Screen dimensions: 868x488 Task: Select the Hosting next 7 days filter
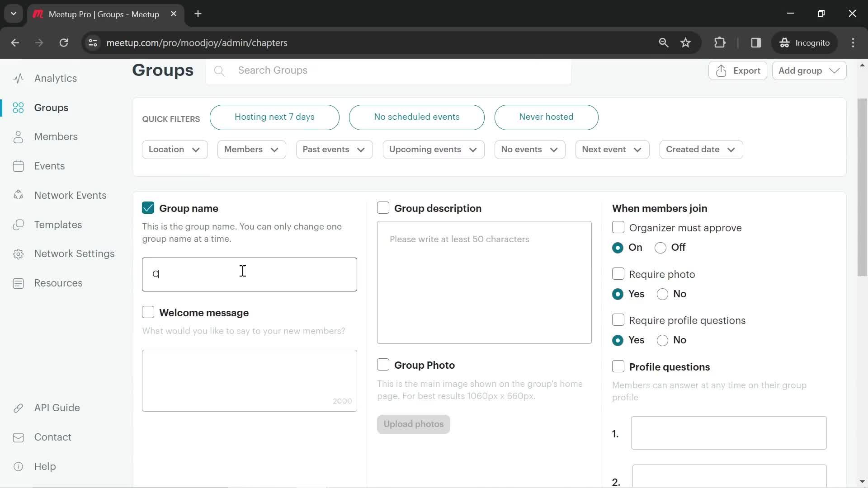tap(275, 117)
